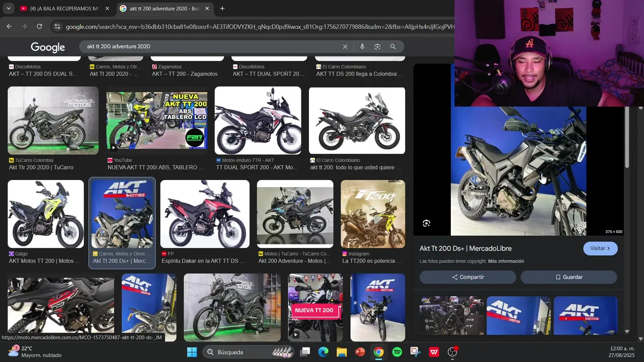Open a new Chrome tab
This screenshot has width=644, height=362.
click(x=222, y=9)
